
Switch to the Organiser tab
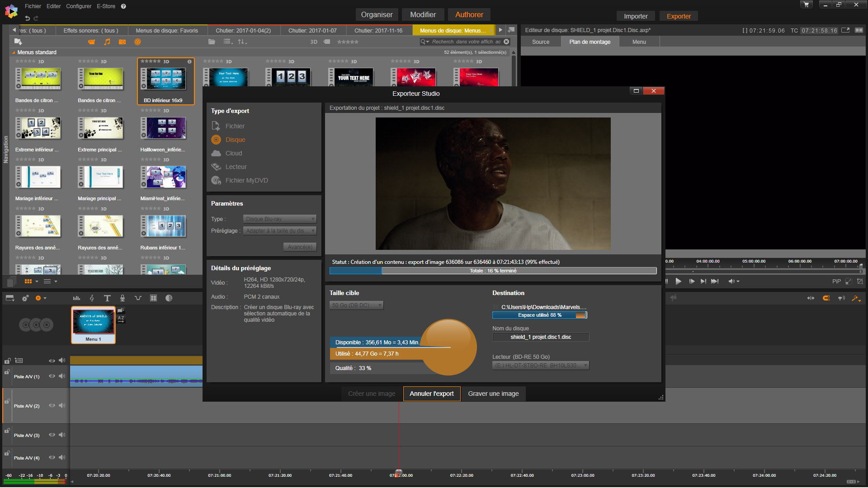pos(377,14)
